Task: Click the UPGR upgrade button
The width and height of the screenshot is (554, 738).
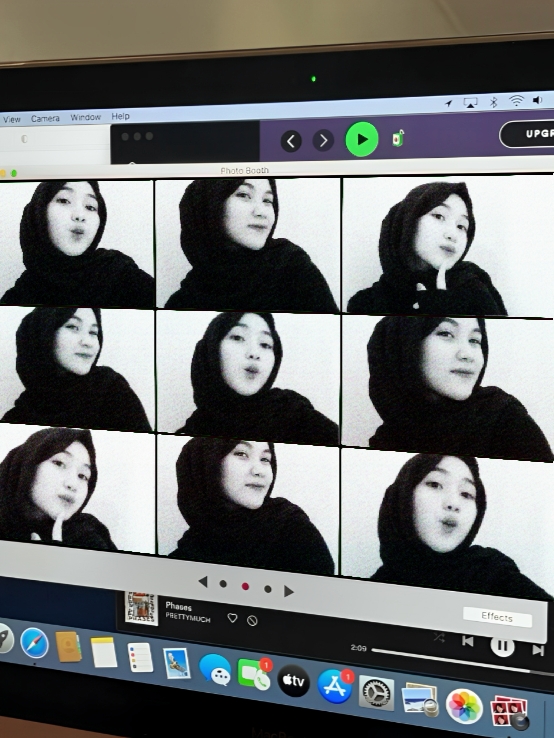Action: (x=527, y=134)
